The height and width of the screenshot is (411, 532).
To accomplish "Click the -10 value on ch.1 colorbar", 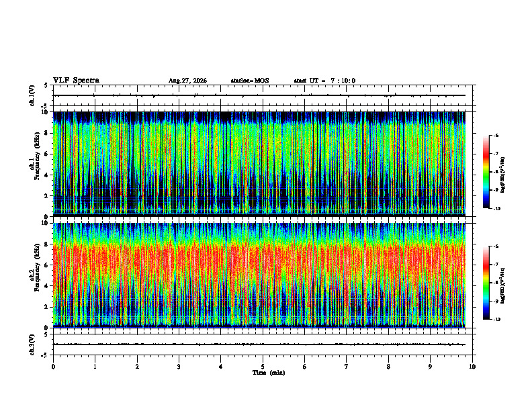I will click(x=497, y=209).
